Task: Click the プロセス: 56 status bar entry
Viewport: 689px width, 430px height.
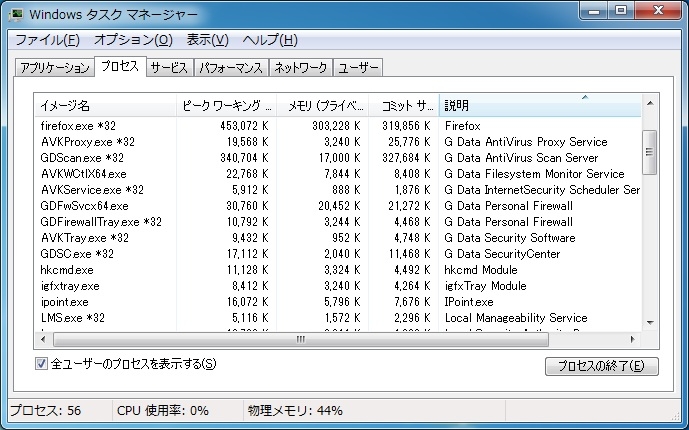Action: pos(46,411)
